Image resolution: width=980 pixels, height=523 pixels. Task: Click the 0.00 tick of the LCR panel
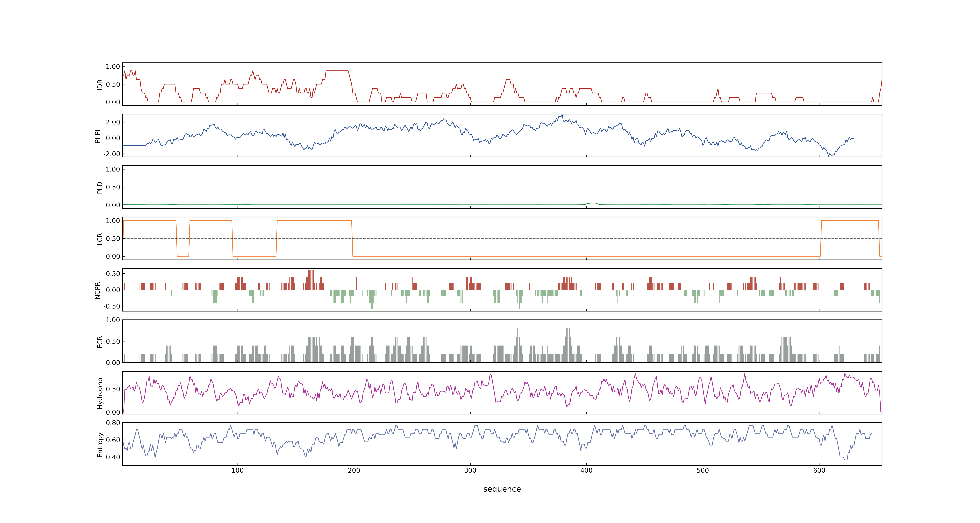[x=113, y=256]
